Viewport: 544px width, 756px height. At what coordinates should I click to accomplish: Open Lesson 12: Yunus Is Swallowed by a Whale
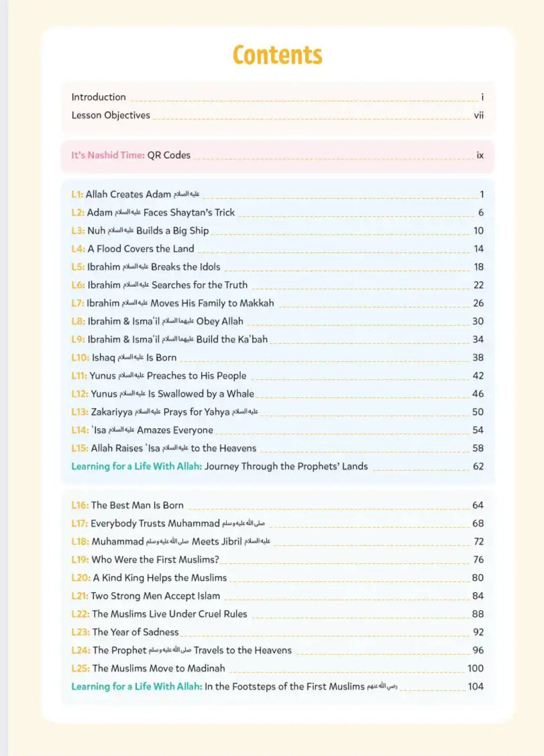click(x=161, y=394)
